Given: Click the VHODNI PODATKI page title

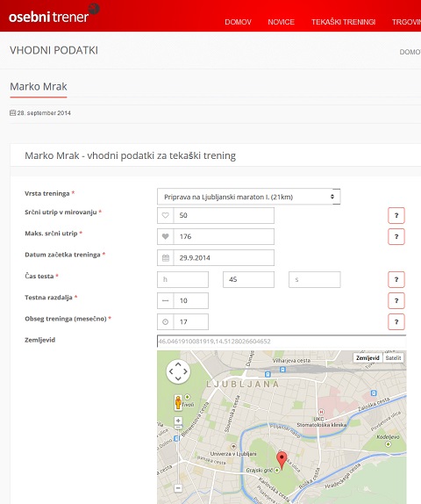Looking at the screenshot, I should tap(54, 50).
